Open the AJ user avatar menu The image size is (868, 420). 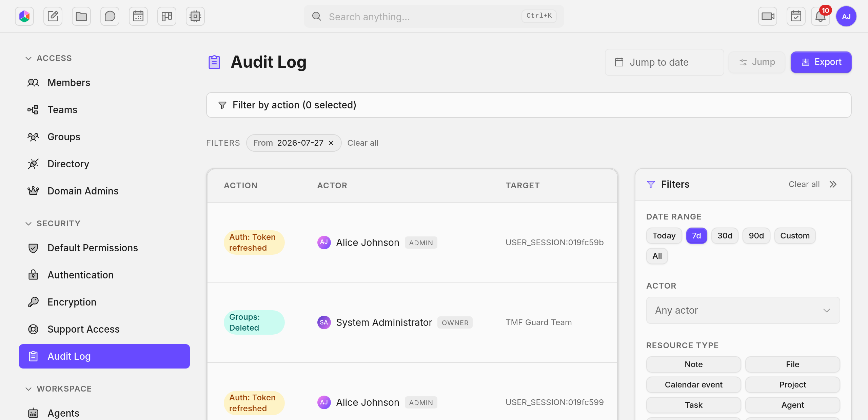point(846,16)
